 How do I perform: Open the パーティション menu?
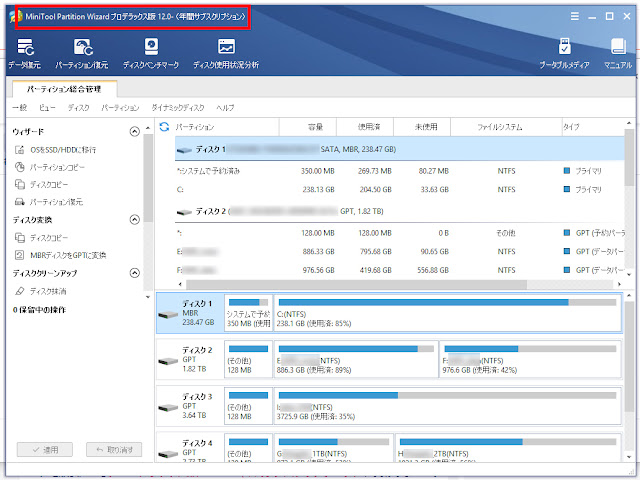pos(120,108)
